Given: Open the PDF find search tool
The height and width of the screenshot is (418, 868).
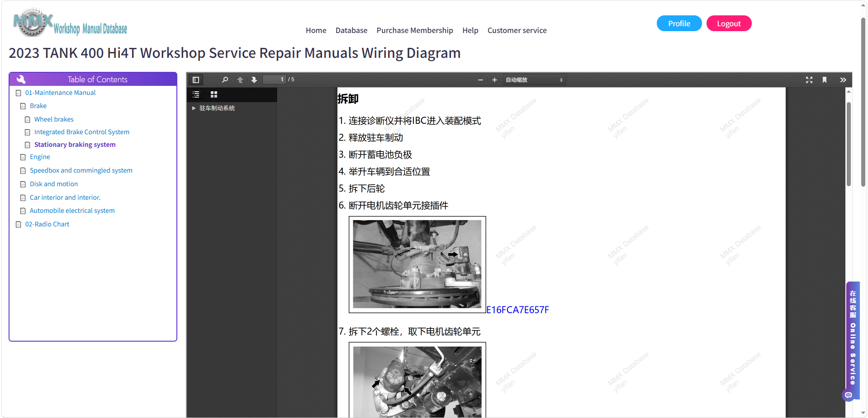Looking at the screenshot, I should 225,80.
